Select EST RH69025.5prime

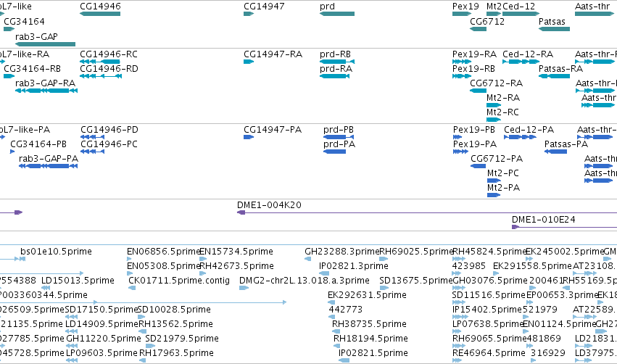click(384, 259)
